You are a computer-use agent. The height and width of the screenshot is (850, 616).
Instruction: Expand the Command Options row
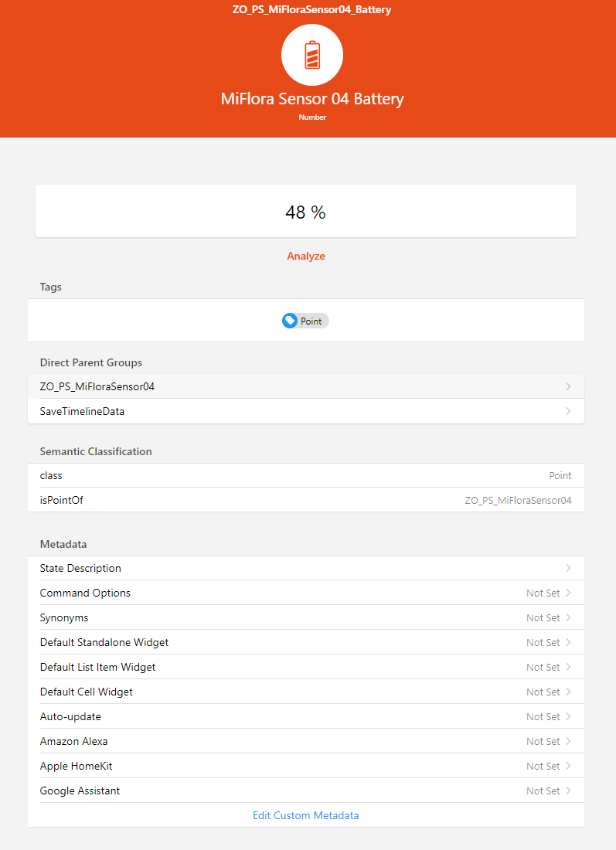click(305, 593)
